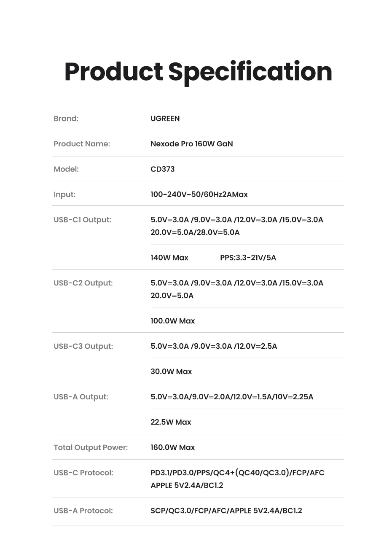Click the Input label

click(x=64, y=194)
